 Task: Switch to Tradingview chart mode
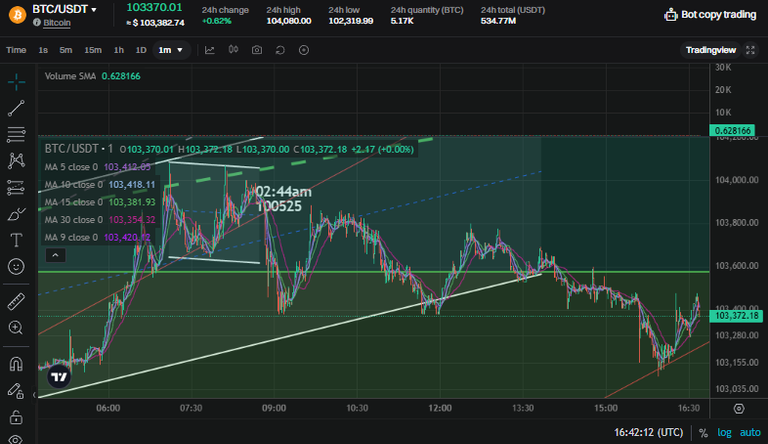(x=711, y=50)
